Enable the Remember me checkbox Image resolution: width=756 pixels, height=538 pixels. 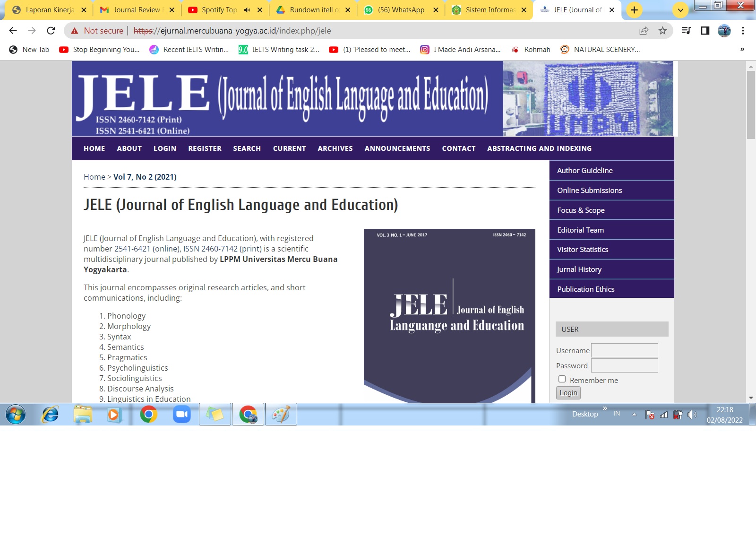[562, 379]
